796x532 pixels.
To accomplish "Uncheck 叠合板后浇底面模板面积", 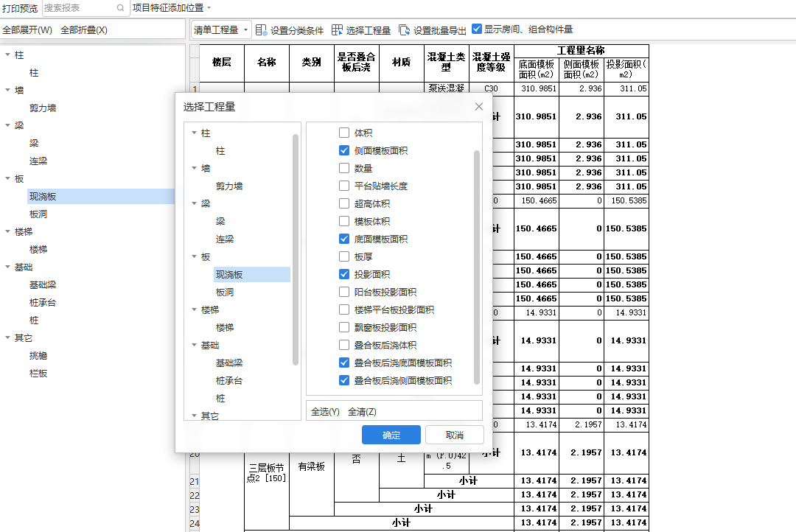I will pos(344,363).
